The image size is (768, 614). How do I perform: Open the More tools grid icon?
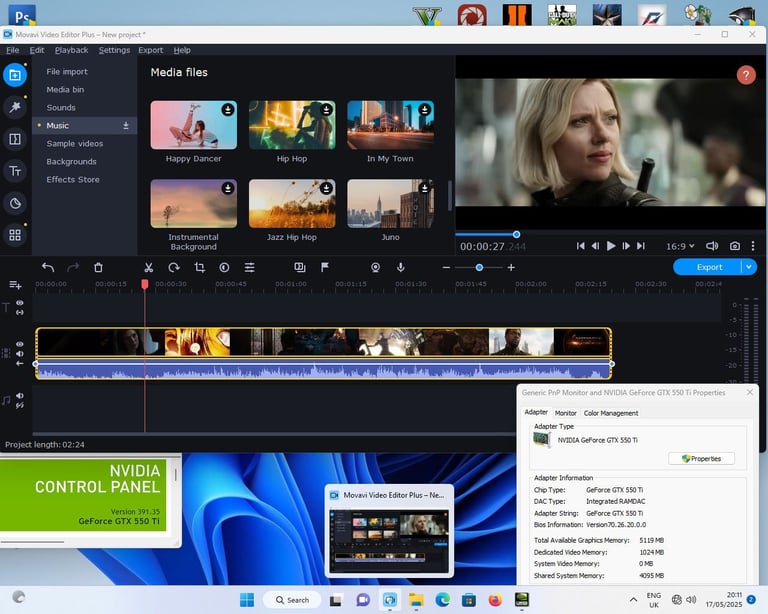tap(15, 235)
